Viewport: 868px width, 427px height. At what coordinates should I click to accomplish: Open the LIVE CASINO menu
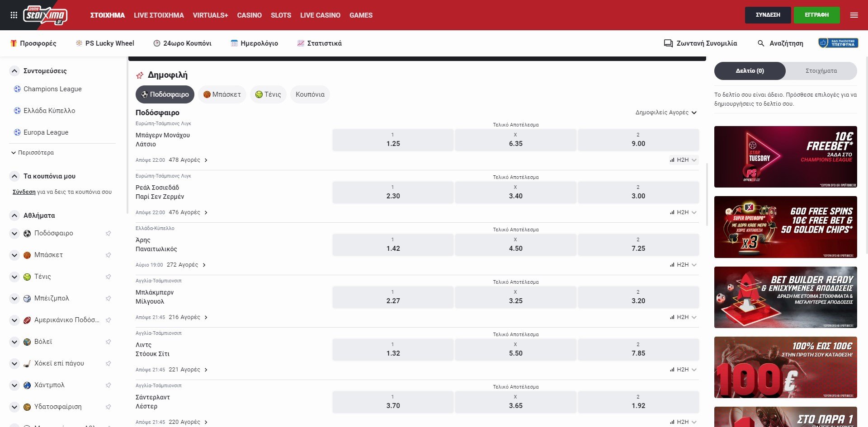pos(320,15)
